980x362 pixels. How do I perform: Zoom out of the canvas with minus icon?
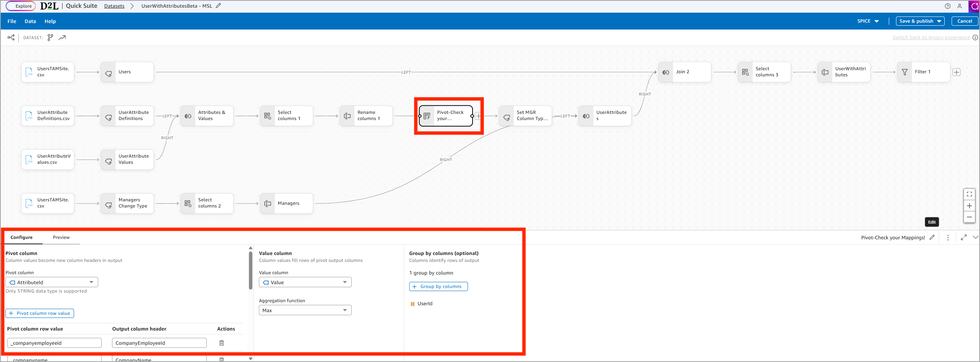[970, 217]
